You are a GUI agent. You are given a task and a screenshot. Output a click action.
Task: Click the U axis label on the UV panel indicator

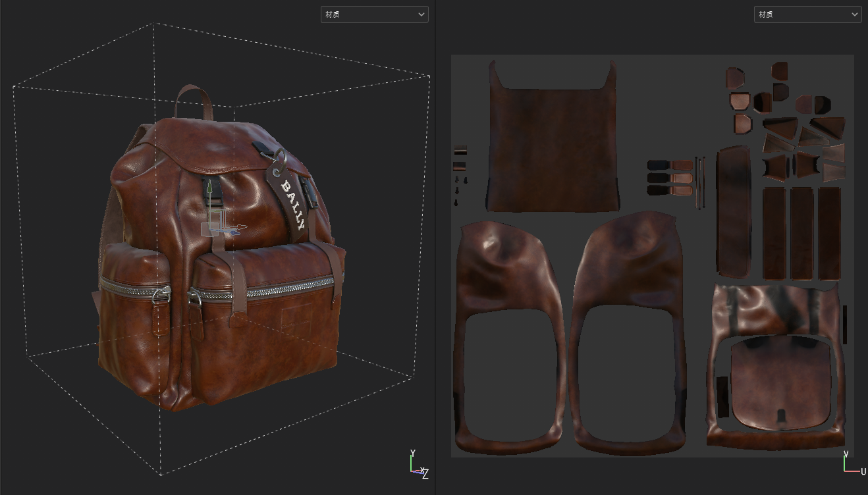tap(863, 471)
